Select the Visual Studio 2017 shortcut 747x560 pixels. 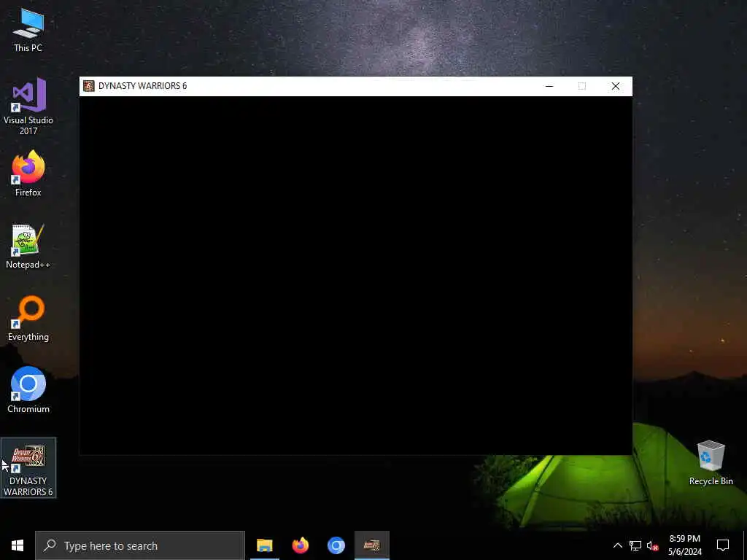(28, 106)
